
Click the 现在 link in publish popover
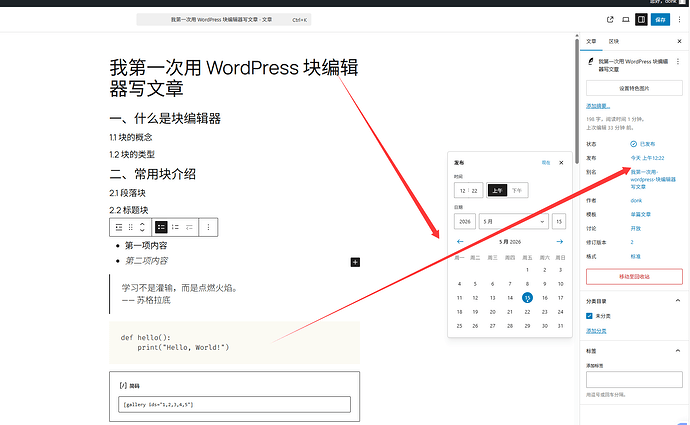point(546,163)
